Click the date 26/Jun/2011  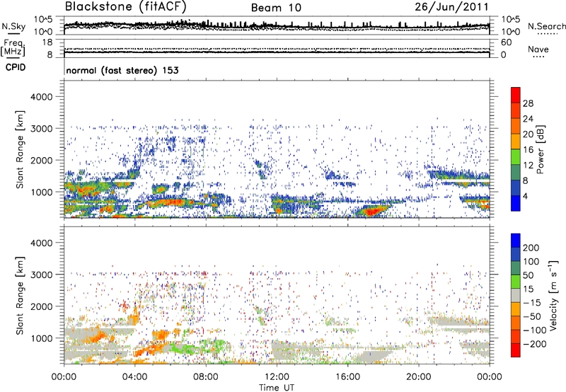pyautogui.click(x=451, y=6)
